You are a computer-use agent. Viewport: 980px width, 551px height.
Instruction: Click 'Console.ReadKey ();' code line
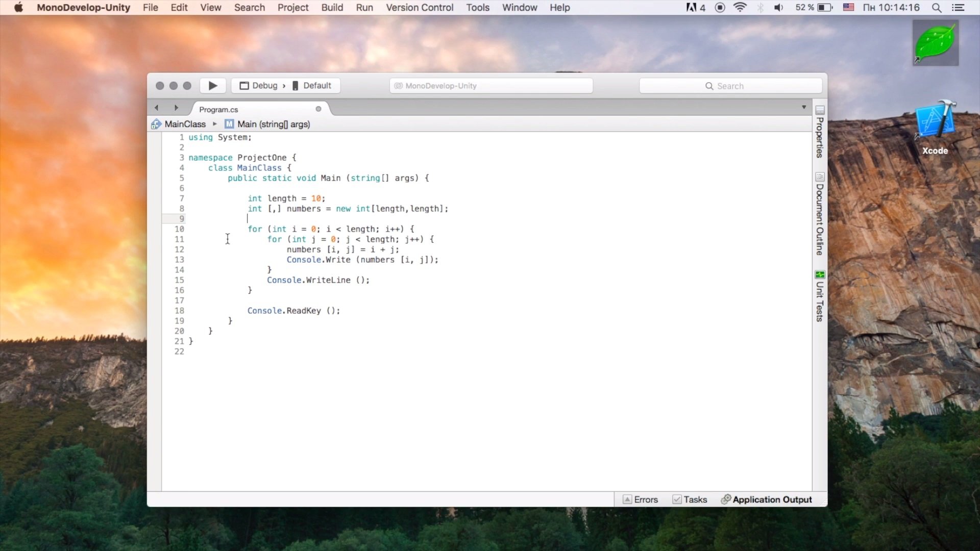(293, 311)
